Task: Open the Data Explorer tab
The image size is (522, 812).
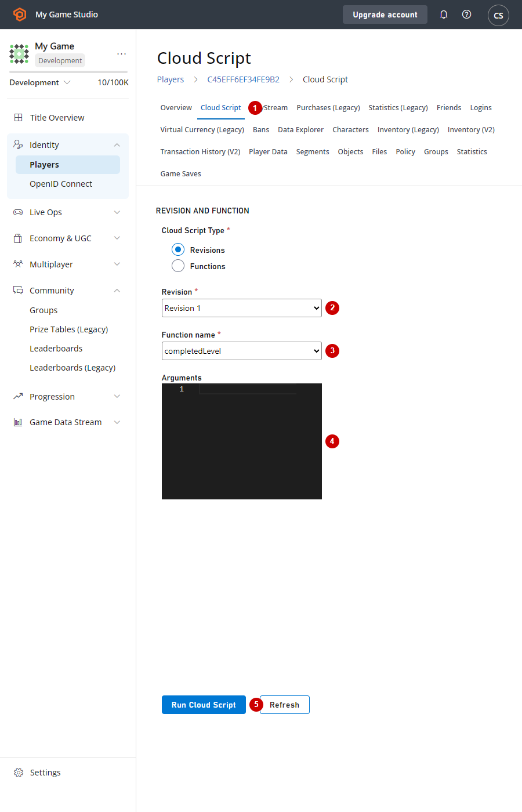Action: pos(301,130)
